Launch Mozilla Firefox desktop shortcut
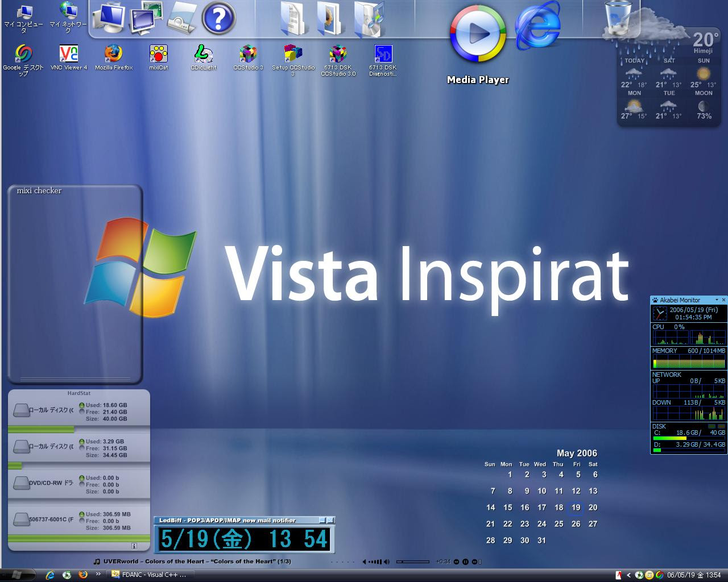This screenshot has height=582, width=728. [114, 58]
